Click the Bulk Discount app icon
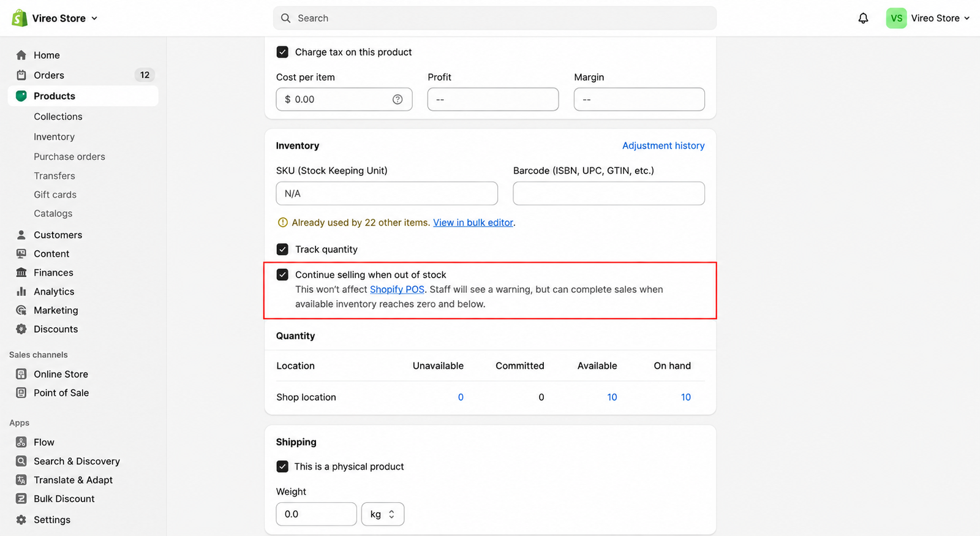 [x=21, y=499]
